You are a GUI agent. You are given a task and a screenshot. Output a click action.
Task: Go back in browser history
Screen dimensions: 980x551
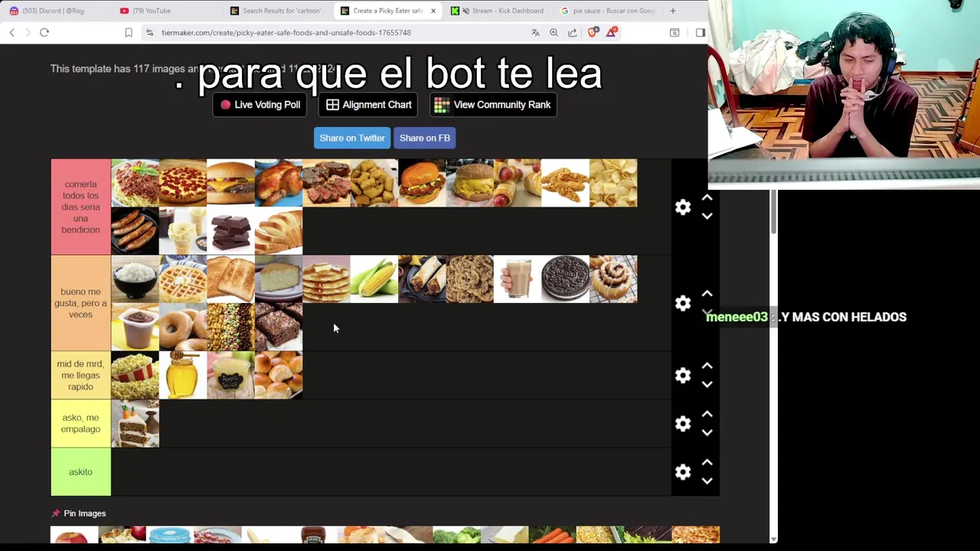11,32
